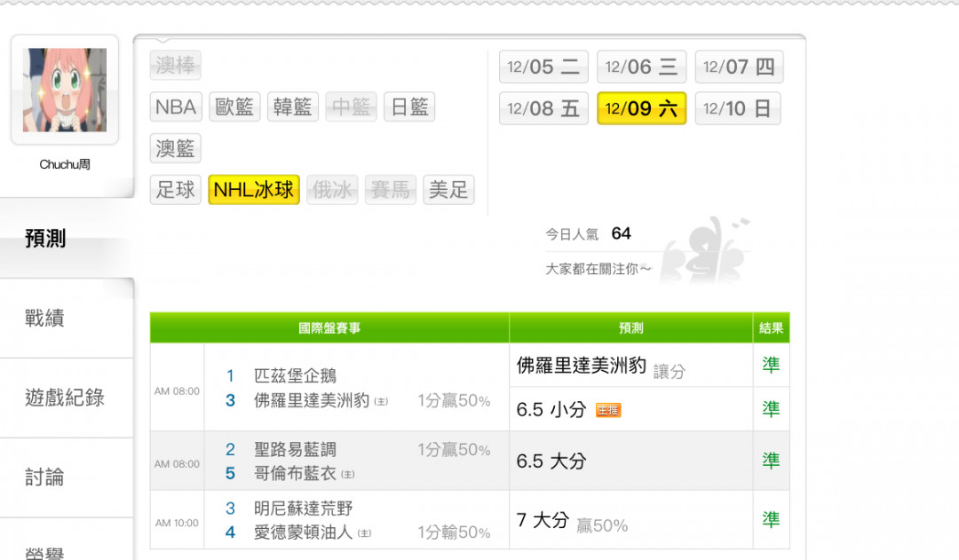This screenshot has width=959, height=560.
Task: Select the 澳棒 sport filter
Action: (x=176, y=65)
